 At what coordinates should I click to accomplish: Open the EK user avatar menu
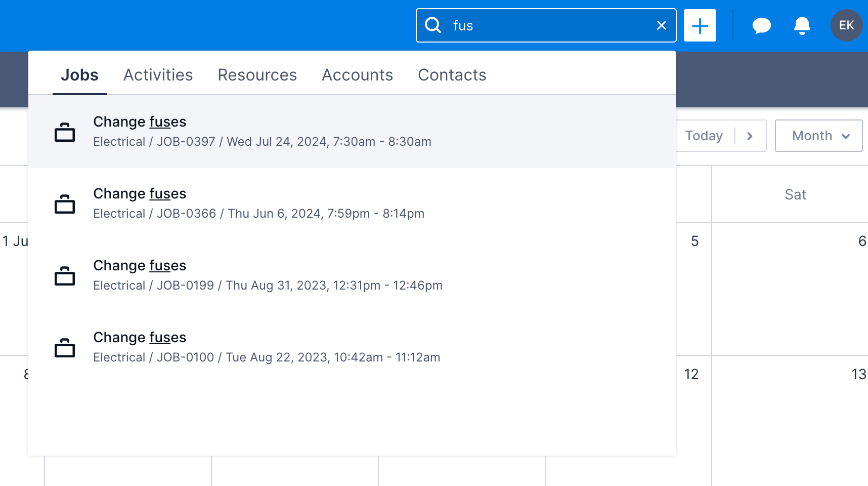point(846,25)
